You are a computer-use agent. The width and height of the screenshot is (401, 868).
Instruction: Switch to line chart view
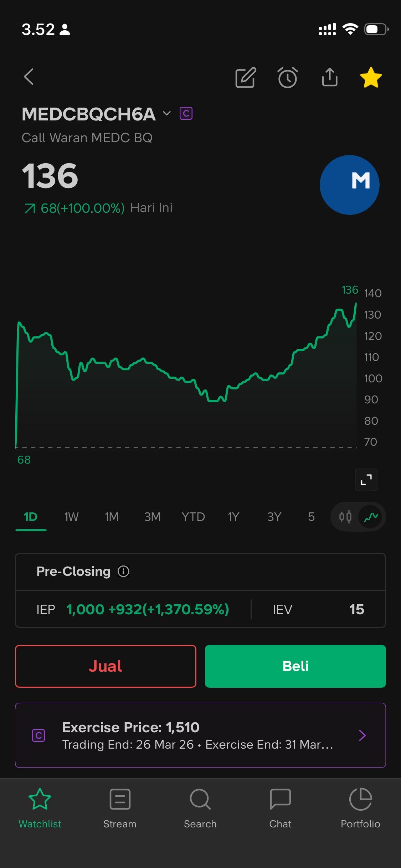(371, 517)
